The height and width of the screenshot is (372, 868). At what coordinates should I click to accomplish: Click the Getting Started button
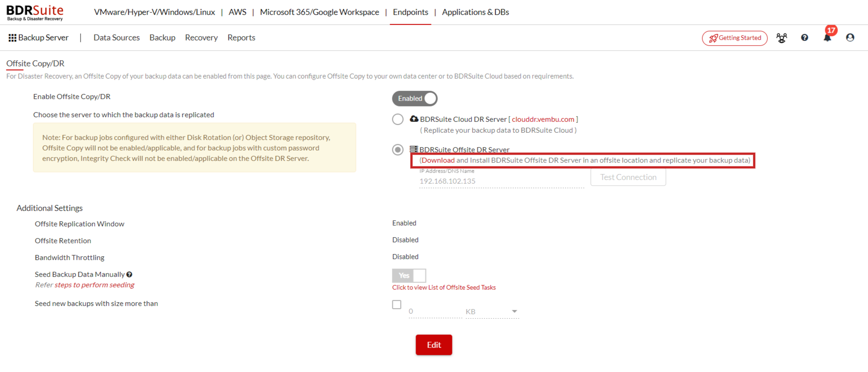[x=735, y=38]
